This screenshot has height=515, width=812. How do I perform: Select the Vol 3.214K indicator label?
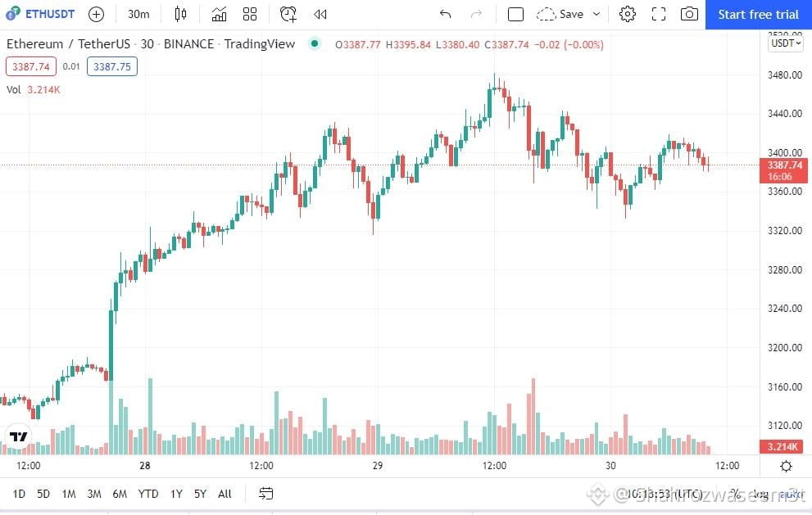[x=33, y=89]
